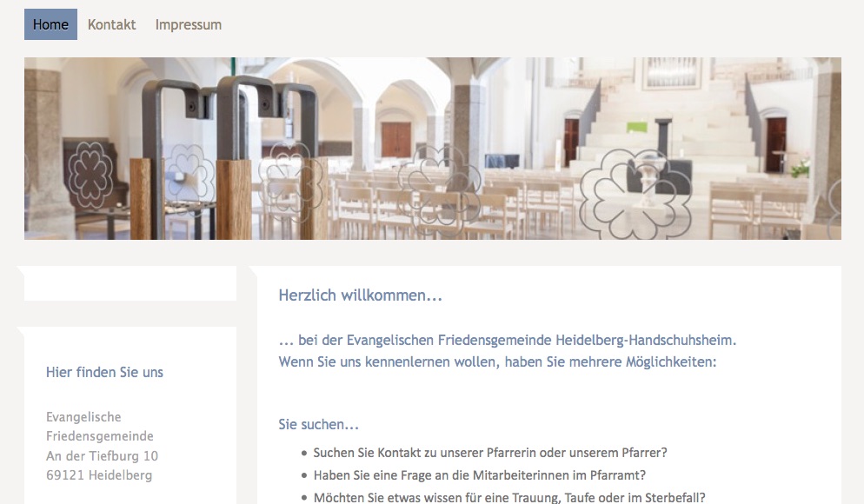Click the large flower logo near baptismal font
Image resolution: width=864 pixels, height=504 pixels.
coord(635,195)
